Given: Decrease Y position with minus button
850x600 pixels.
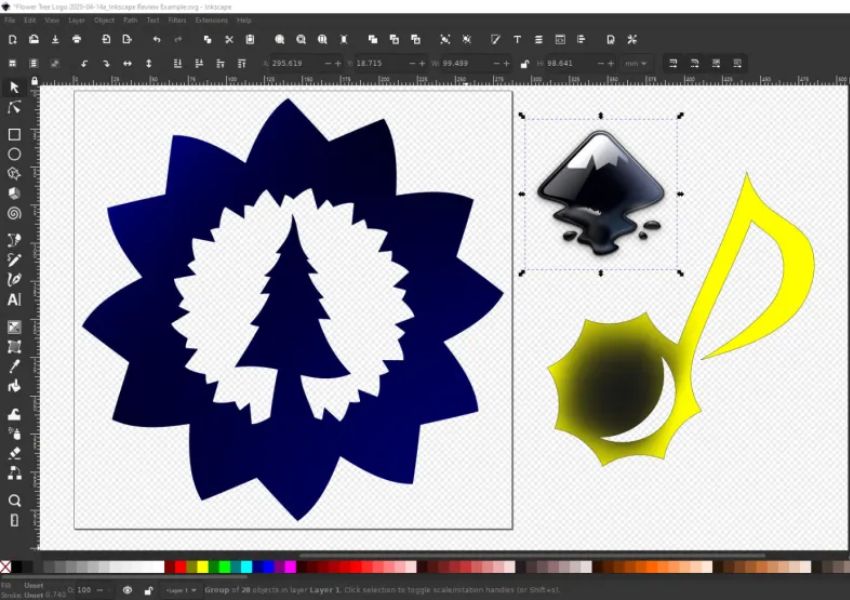Looking at the screenshot, I should 412,63.
